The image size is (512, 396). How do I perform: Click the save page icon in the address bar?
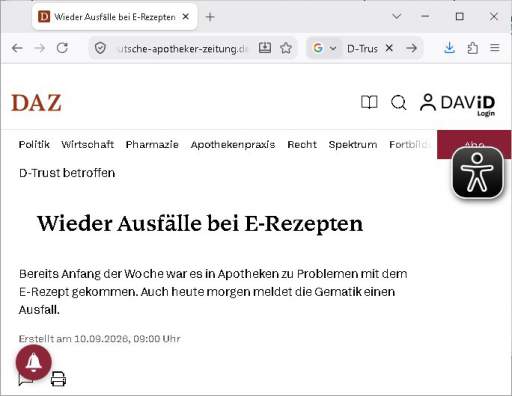(265, 48)
